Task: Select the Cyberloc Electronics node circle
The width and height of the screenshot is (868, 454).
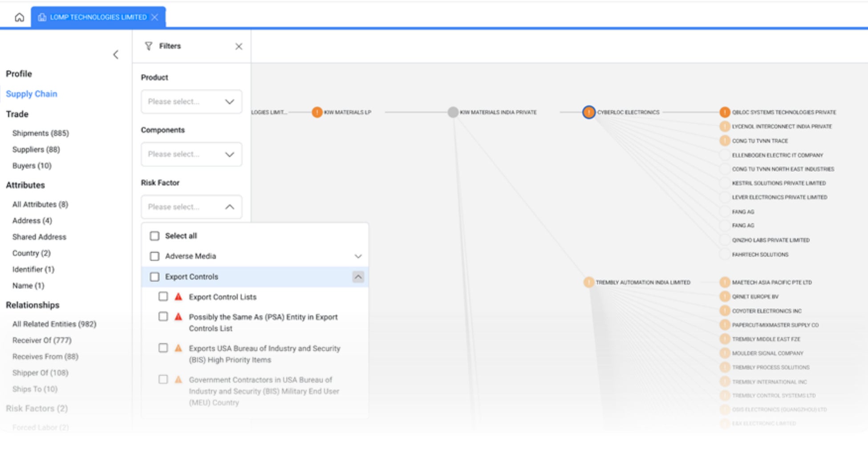Action: click(589, 112)
